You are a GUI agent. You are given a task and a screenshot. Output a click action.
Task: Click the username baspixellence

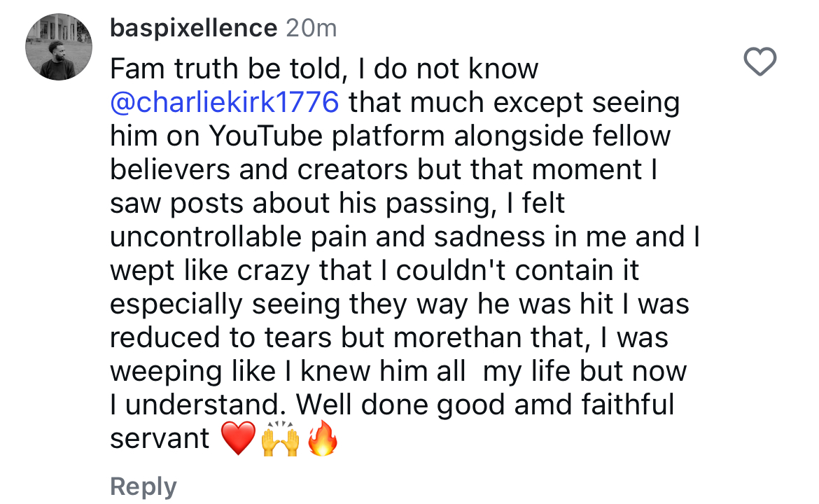click(192, 27)
